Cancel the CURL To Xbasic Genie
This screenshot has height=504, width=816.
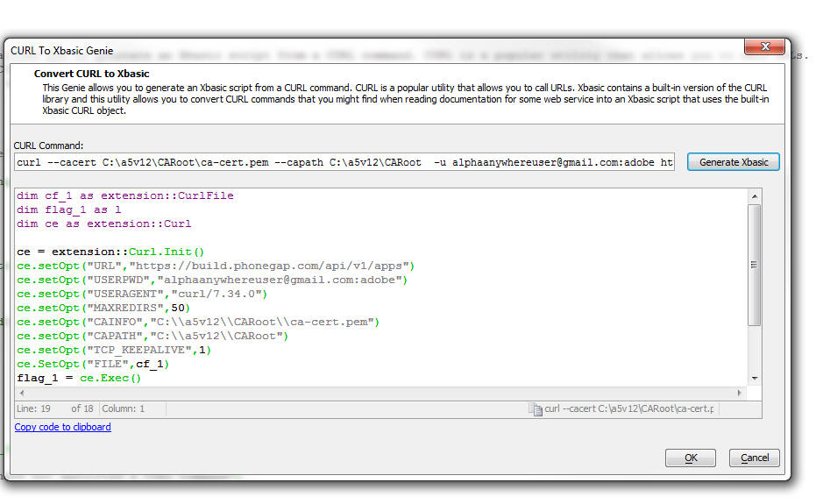coord(754,458)
